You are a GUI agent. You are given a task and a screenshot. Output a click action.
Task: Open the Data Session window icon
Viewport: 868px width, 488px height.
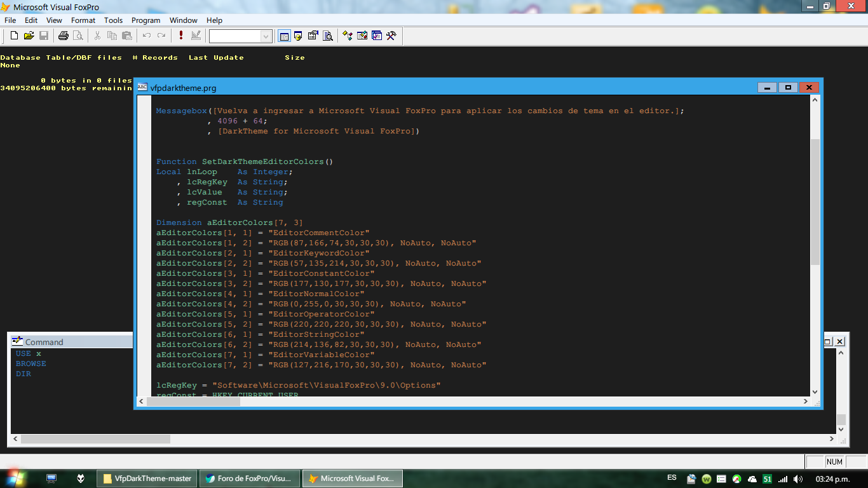[x=298, y=36]
